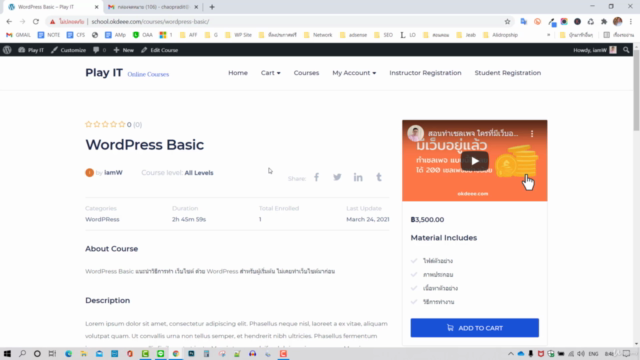Click the ADD TO CART button
Screen dimensions: 640x360
pos(475,328)
